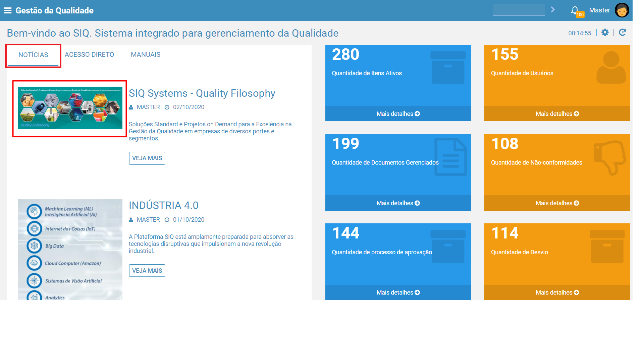Click Quantidade de Não-conformidades label
Screen dimensions: 644x351
click(x=537, y=163)
